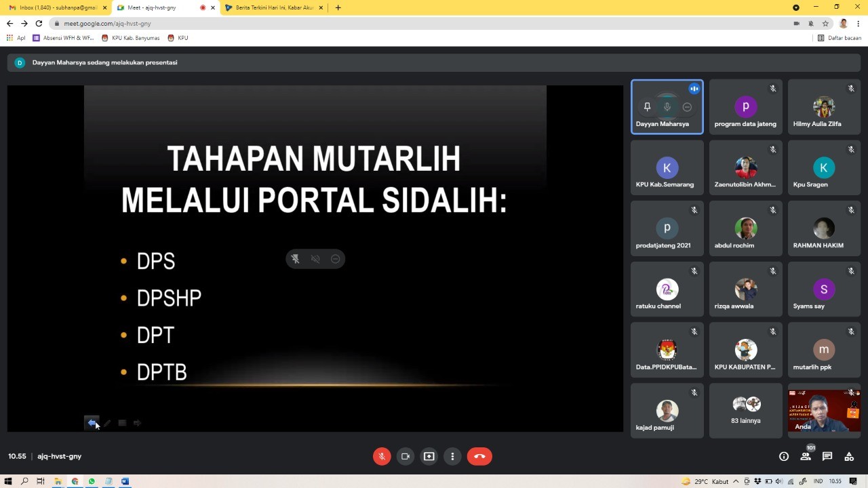Viewport: 868px width, 488px height.
Task: Open the chat messages panel icon
Action: pos(827,457)
